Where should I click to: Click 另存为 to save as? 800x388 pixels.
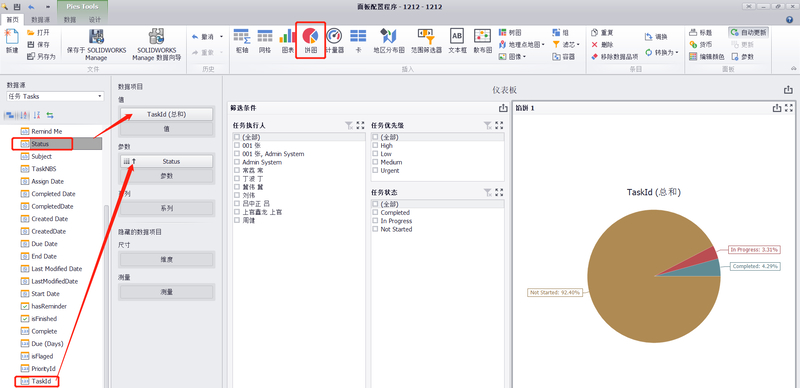pos(41,56)
